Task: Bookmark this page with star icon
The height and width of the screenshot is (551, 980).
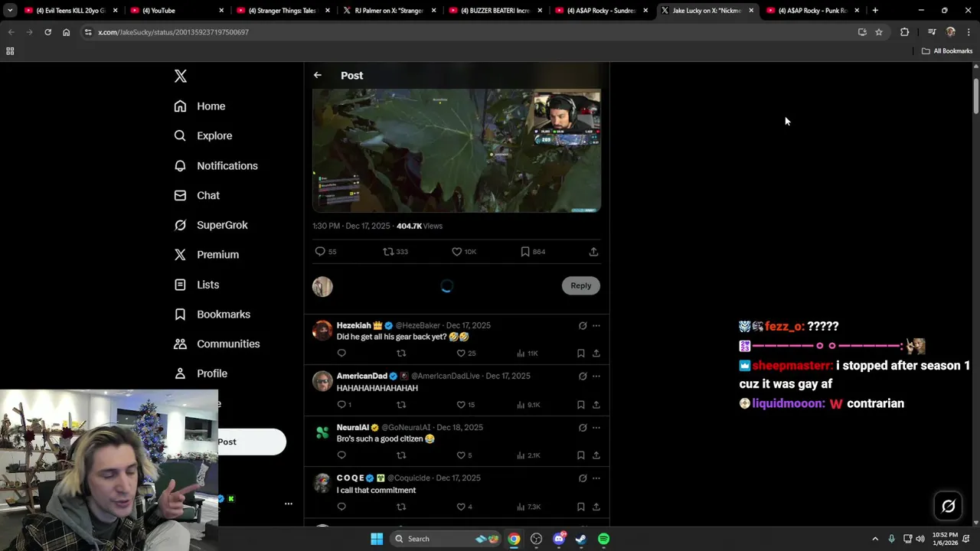Action: 879,32
